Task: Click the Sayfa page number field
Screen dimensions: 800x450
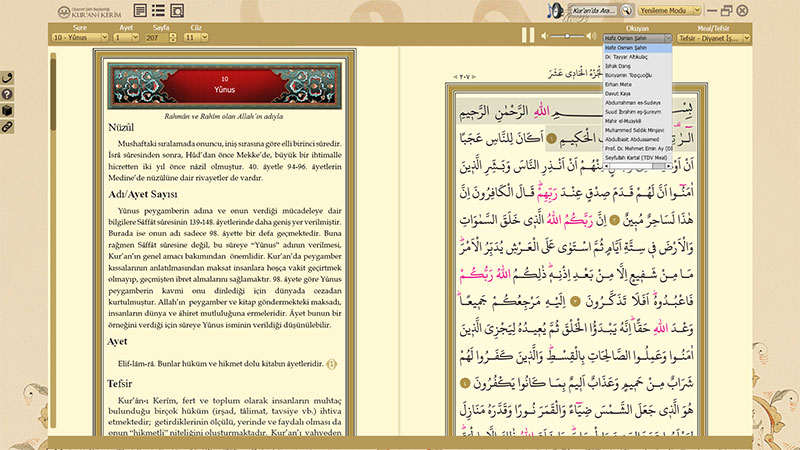Action: [157, 37]
